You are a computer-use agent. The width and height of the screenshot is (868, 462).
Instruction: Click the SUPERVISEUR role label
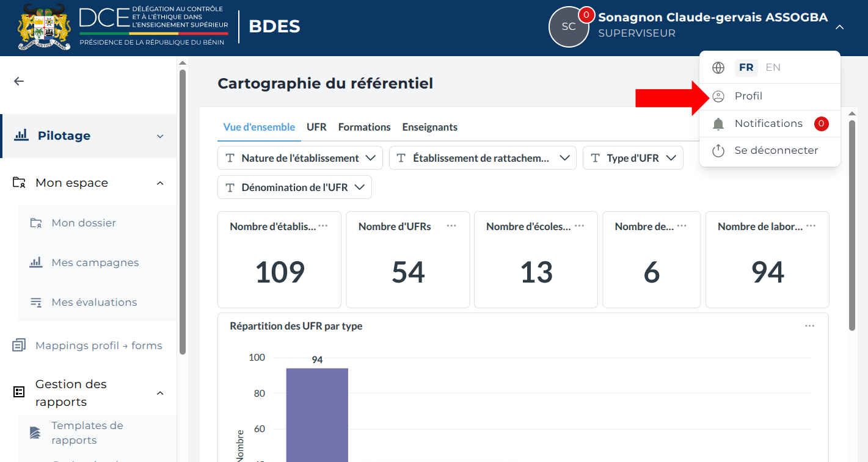[636, 34]
